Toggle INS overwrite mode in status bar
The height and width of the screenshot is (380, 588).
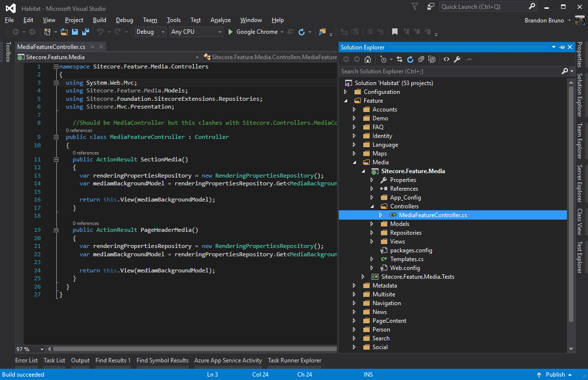[368, 374]
